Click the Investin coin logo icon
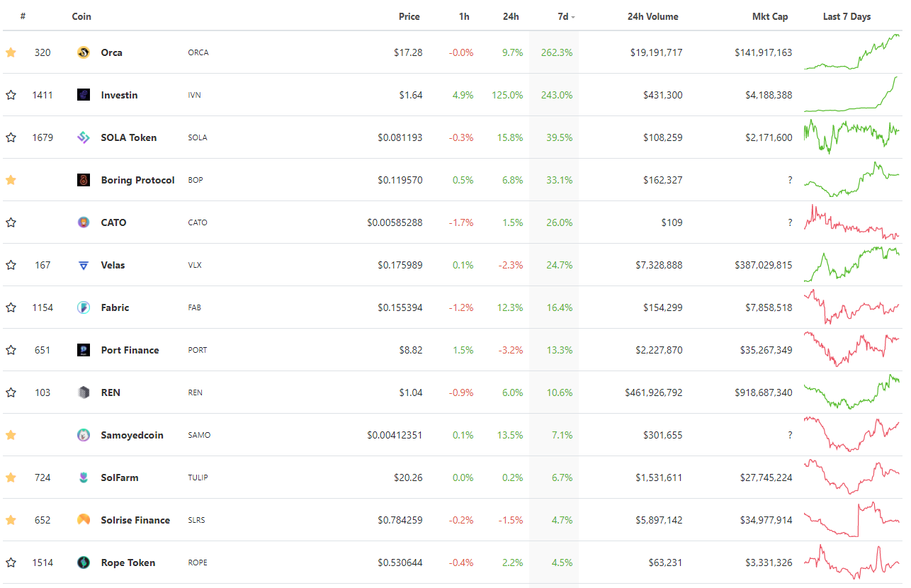Image resolution: width=911 pixels, height=588 pixels. pos(84,95)
